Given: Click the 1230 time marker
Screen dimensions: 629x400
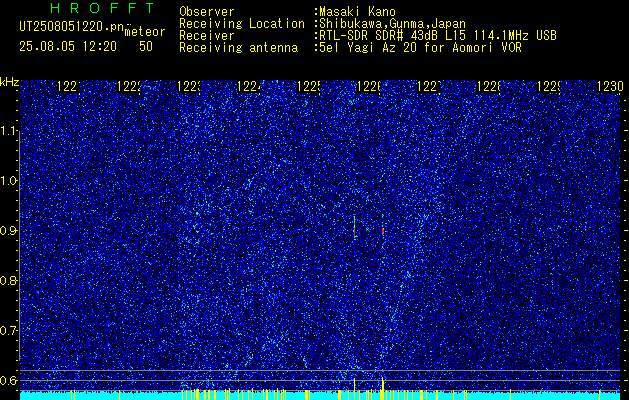Looking at the screenshot, I should coord(610,86).
